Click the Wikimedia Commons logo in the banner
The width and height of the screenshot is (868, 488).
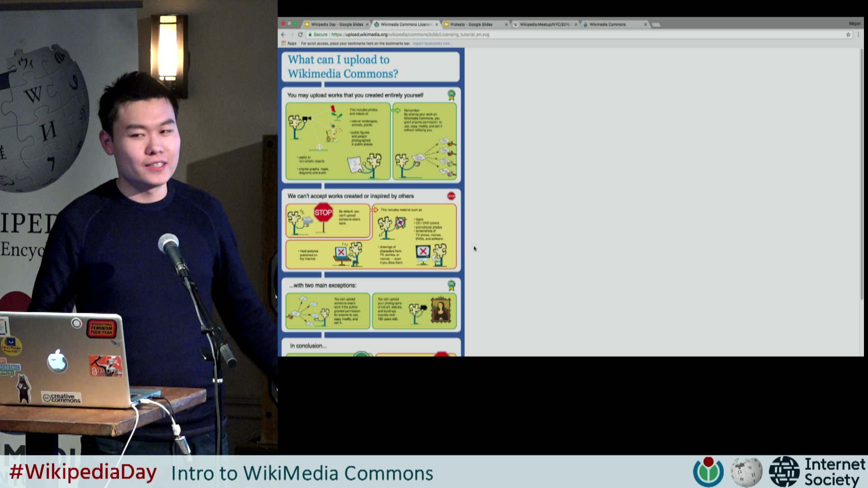tap(708, 472)
